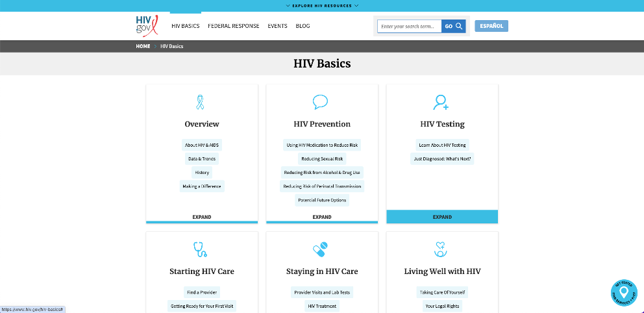Open Find a Provider link
Screen dimensions: 644x313
[202, 292]
